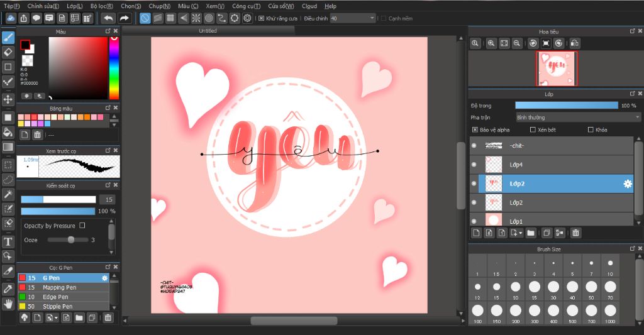Viewport: 644px width, 335px height.
Task: Select the Mapping Pen brush
Action: pyautogui.click(x=60, y=287)
